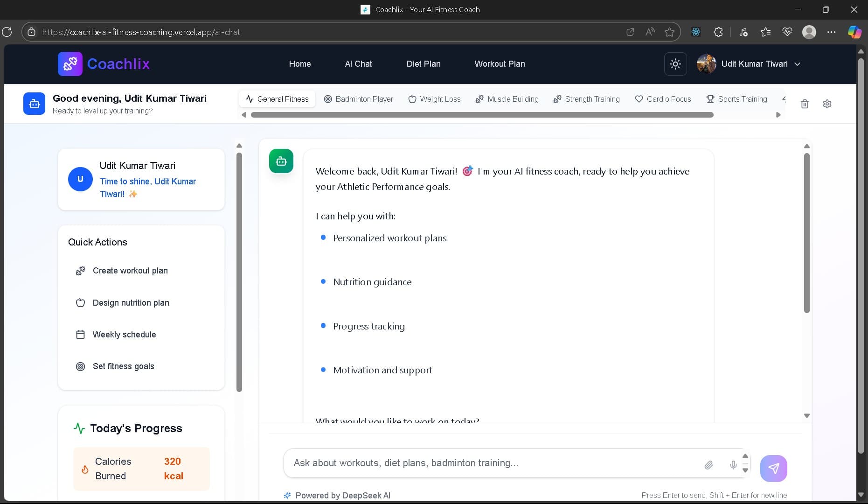Toggle light/dark theme sun button
This screenshot has width=868, height=504.
pos(675,64)
